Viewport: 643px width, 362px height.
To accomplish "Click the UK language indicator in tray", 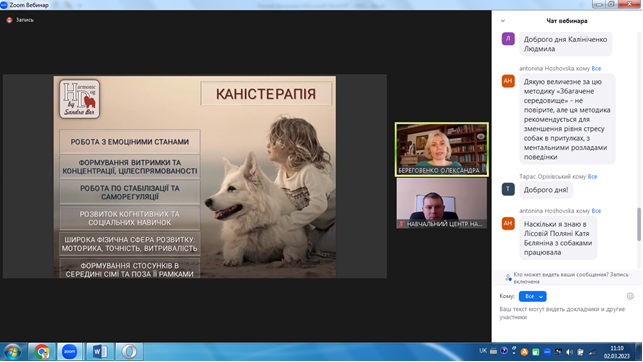I will pos(483,351).
